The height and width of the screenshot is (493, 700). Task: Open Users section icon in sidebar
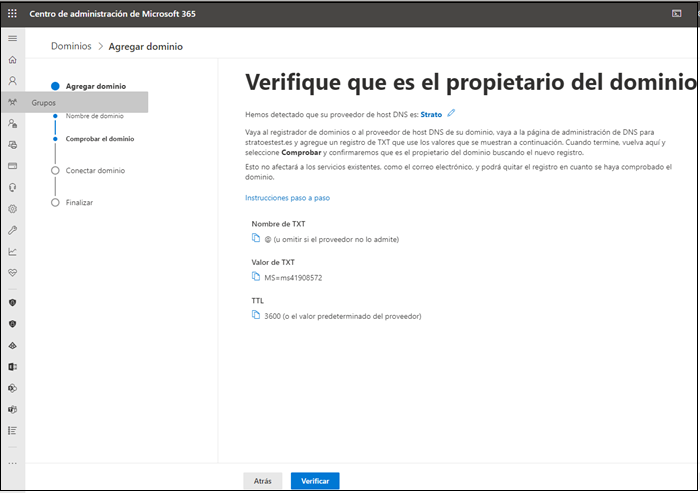point(12,81)
